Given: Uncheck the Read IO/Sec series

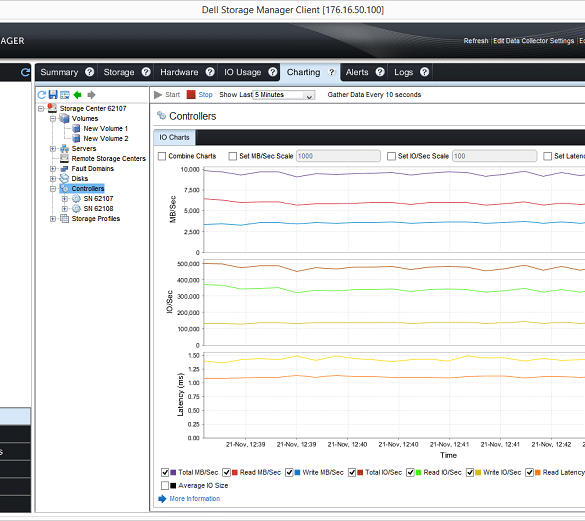Looking at the screenshot, I should point(410,472).
